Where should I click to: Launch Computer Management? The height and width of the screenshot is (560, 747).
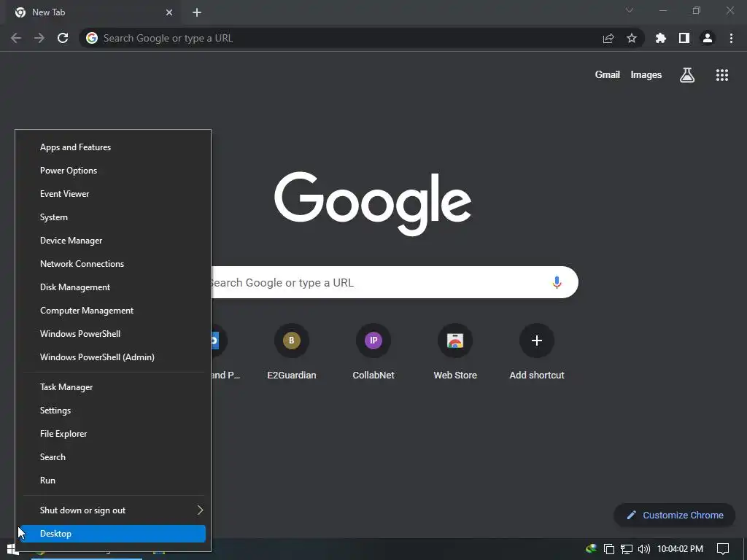(113, 311)
